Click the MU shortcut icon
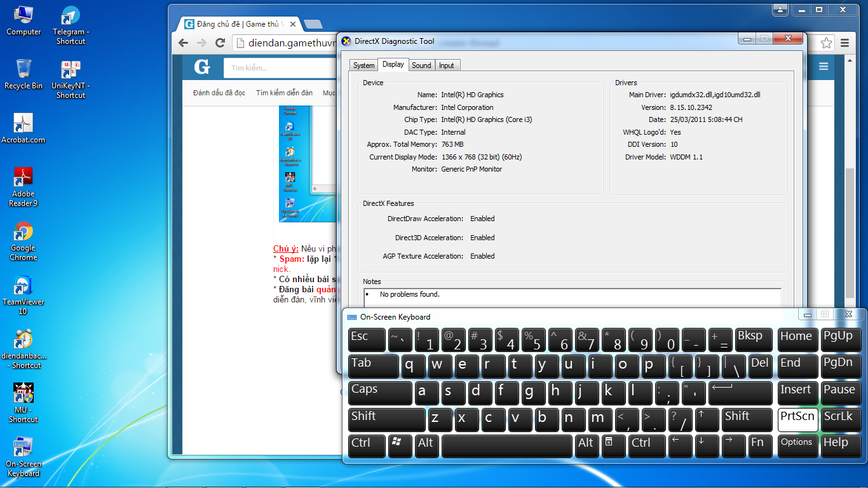Viewport: 868px width, 488px height. click(24, 403)
